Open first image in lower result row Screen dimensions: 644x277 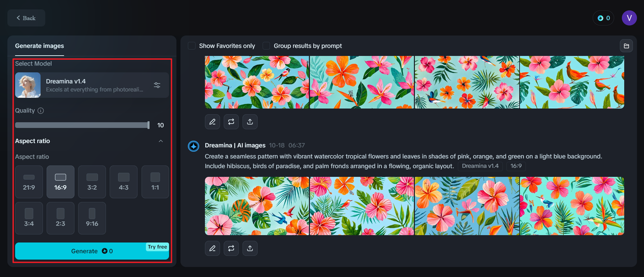pos(257,206)
